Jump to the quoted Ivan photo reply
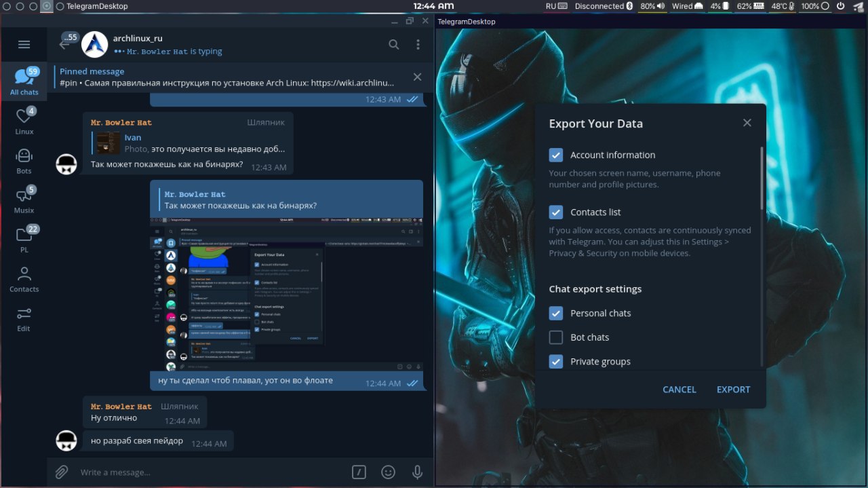Image resolution: width=868 pixels, height=488 pixels. [189, 143]
